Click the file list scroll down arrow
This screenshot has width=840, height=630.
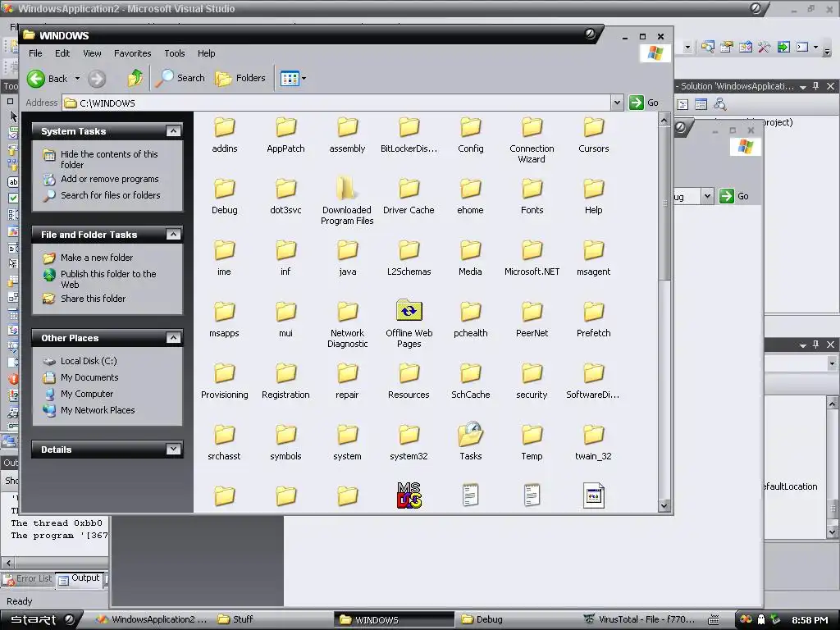[664, 505]
